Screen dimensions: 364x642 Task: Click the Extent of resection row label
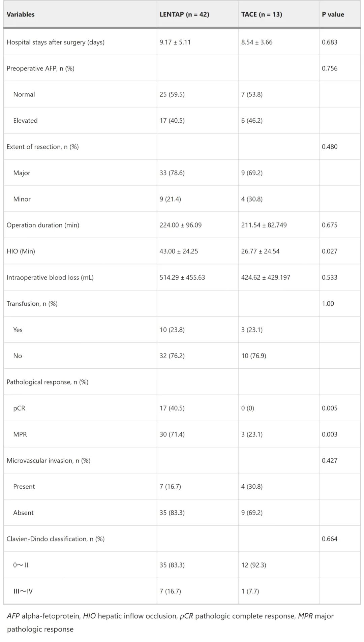coord(42,147)
